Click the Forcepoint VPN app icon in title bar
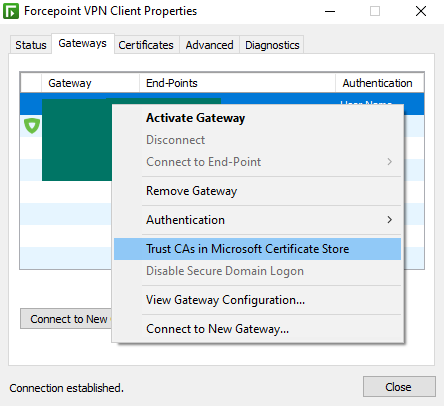 click(11, 11)
